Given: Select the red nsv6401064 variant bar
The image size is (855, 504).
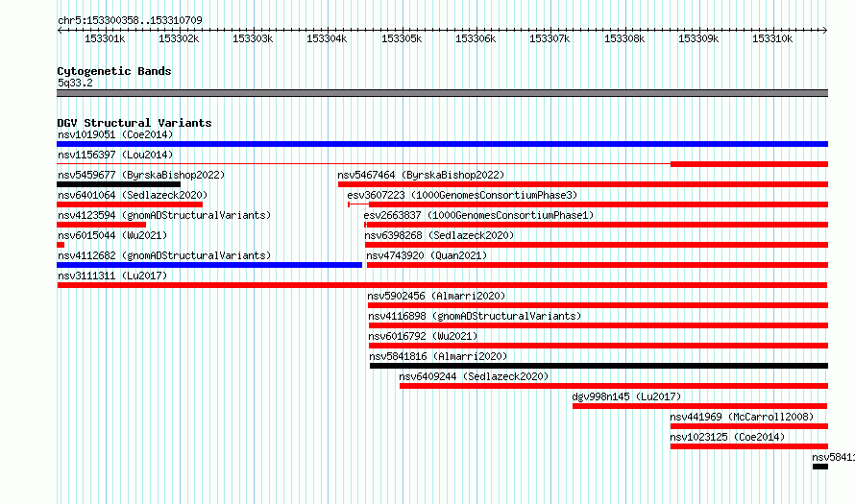Looking at the screenshot, I should (130, 204).
